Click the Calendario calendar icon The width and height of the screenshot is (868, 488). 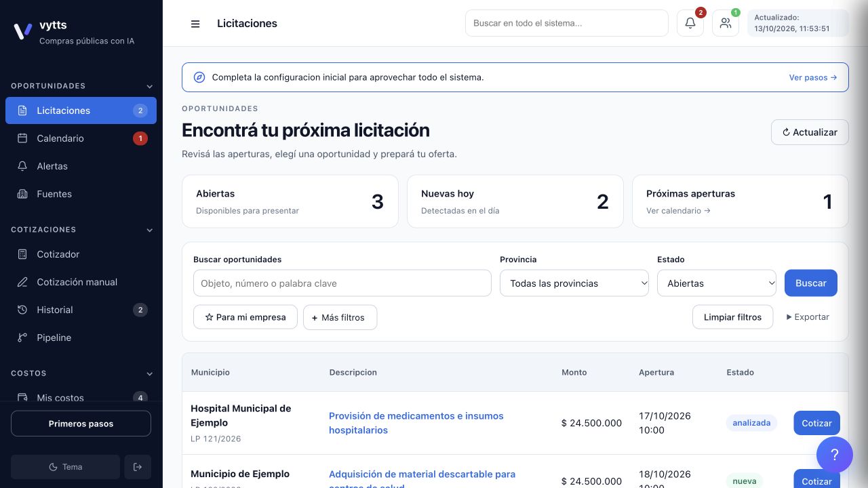click(x=22, y=138)
